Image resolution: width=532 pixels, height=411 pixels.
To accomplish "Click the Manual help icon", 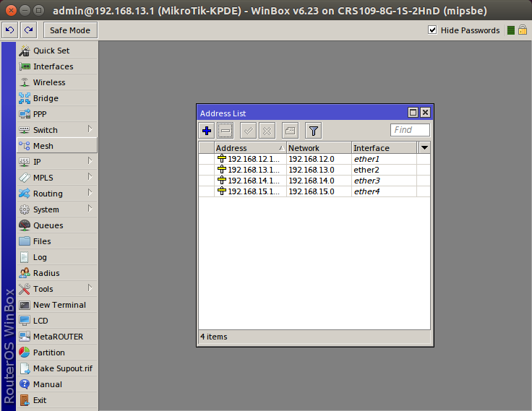I will pos(25,384).
